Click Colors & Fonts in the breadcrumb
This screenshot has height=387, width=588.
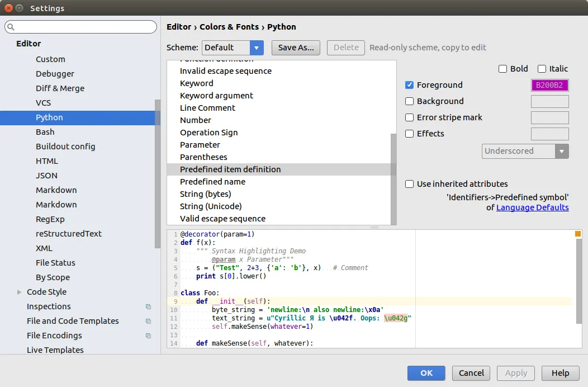(x=229, y=27)
